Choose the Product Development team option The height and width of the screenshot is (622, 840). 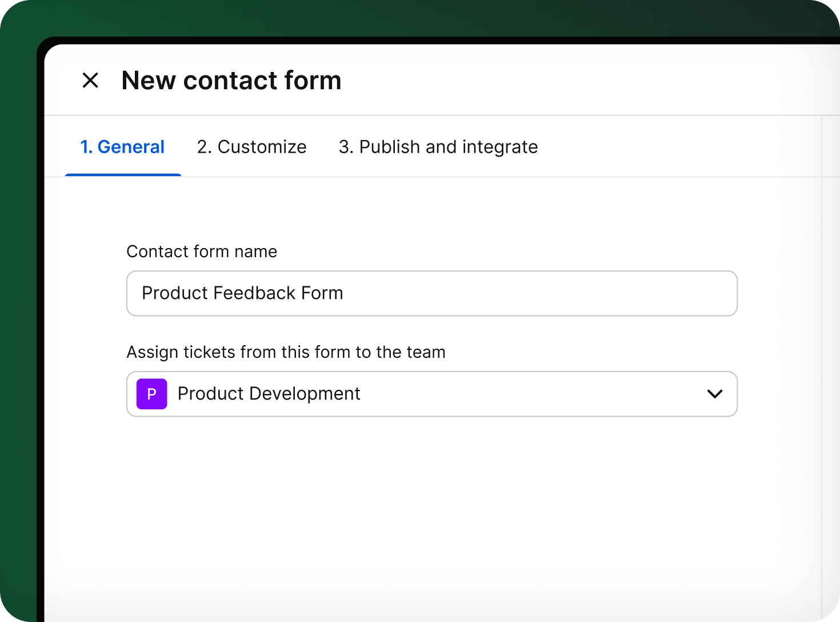coord(269,394)
